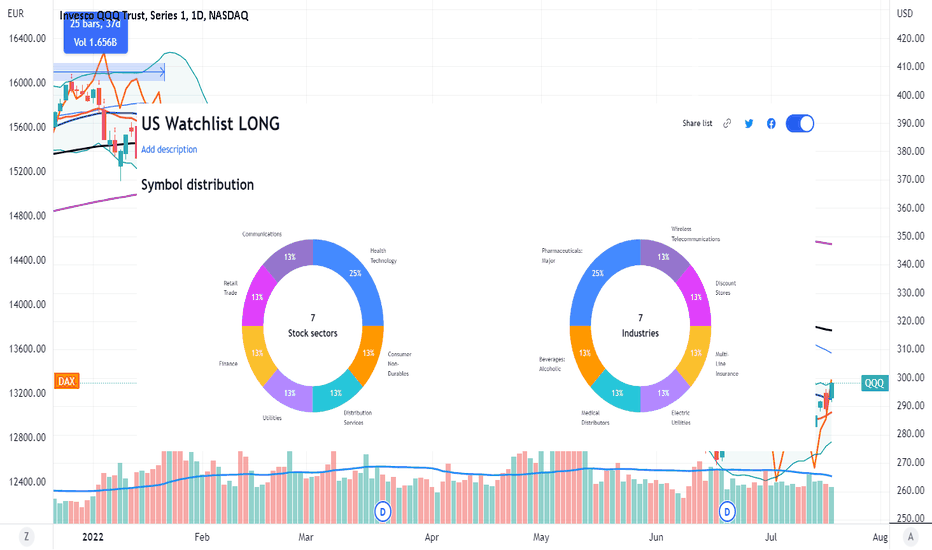Image resolution: width=932 pixels, height=550 pixels.
Task: Select the Medical Distributors teal industry segment
Action: 617,394
